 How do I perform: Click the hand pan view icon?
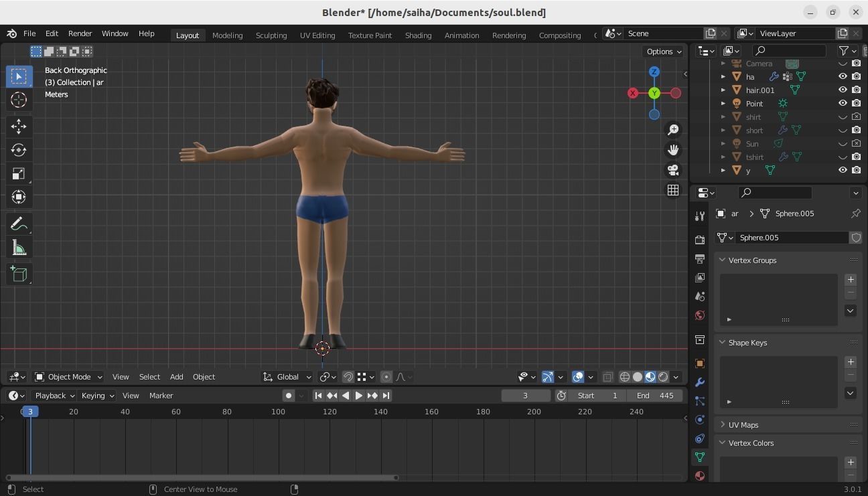click(673, 150)
